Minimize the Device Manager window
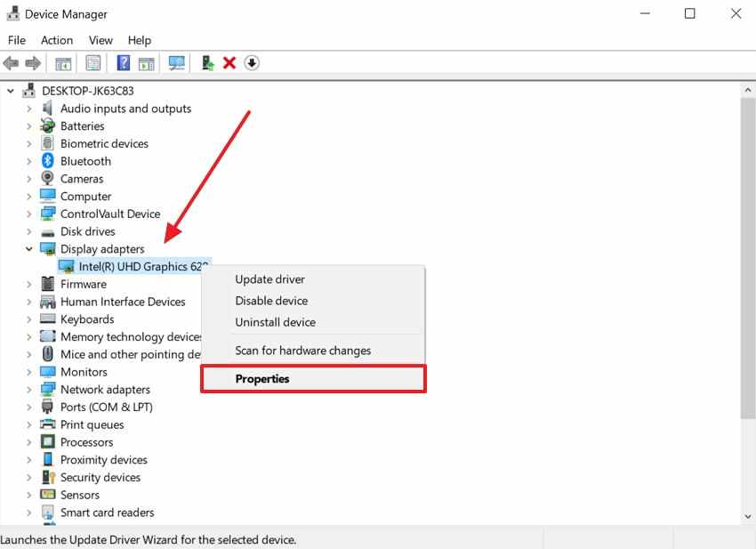 coord(645,13)
